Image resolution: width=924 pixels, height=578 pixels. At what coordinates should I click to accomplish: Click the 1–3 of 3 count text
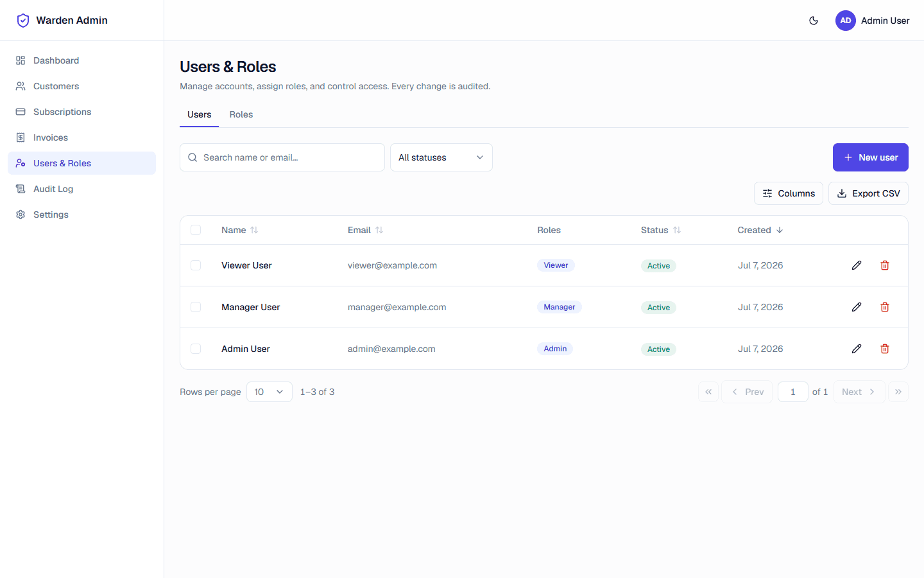317,392
